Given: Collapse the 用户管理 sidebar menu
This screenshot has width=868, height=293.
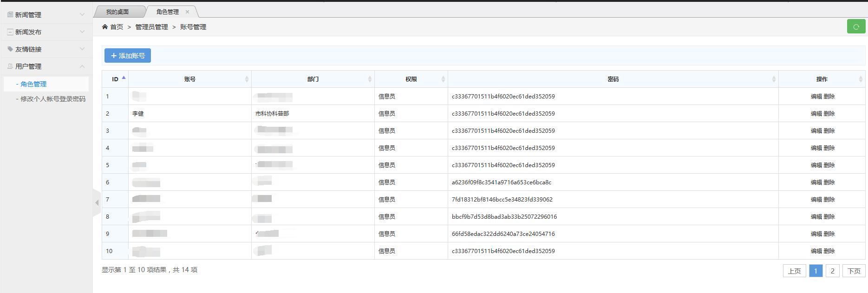Looking at the screenshot, I should pos(46,66).
